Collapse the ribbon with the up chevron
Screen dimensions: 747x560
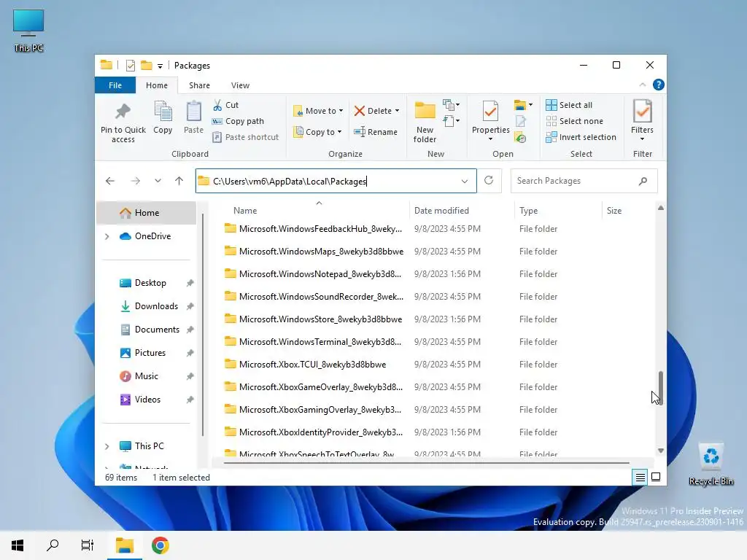coord(642,85)
